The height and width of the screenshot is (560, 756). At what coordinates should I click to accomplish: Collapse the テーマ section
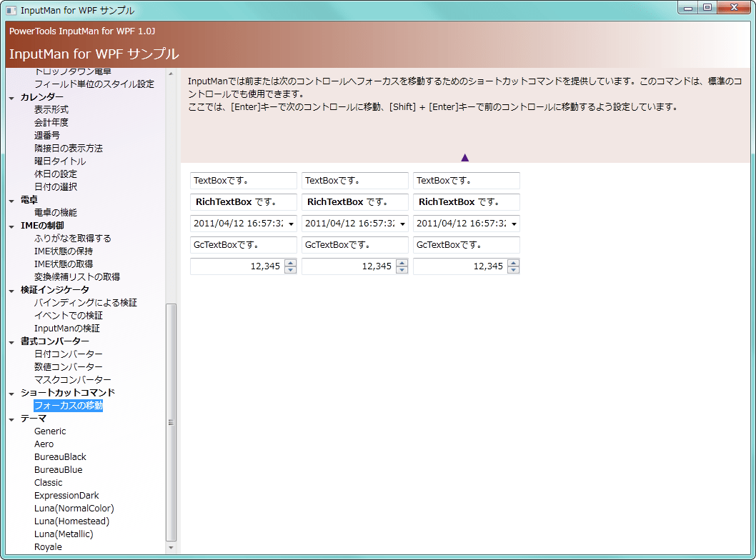pos(10,418)
